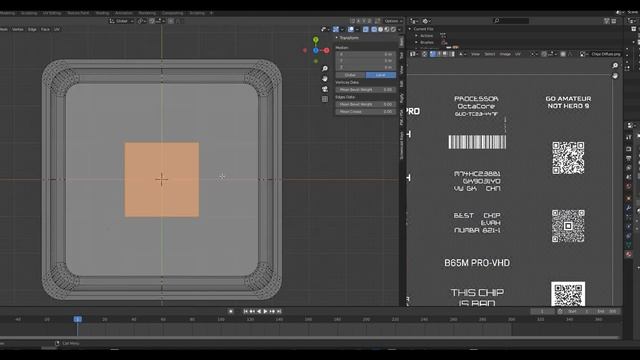Screen dimensions: 640x360
Task: Open snapping options dropdown
Action: tap(160, 21)
